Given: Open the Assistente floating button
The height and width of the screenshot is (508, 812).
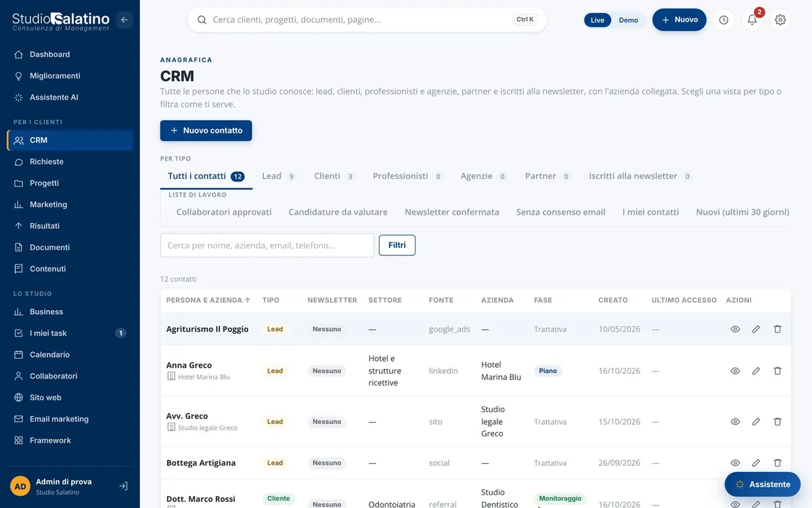Looking at the screenshot, I should coord(763,484).
